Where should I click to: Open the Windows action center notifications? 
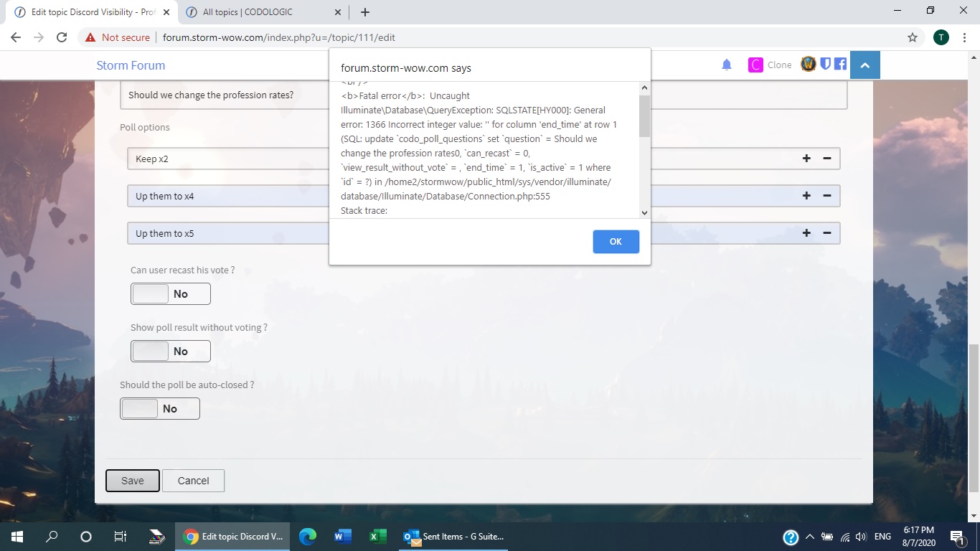coord(957,536)
